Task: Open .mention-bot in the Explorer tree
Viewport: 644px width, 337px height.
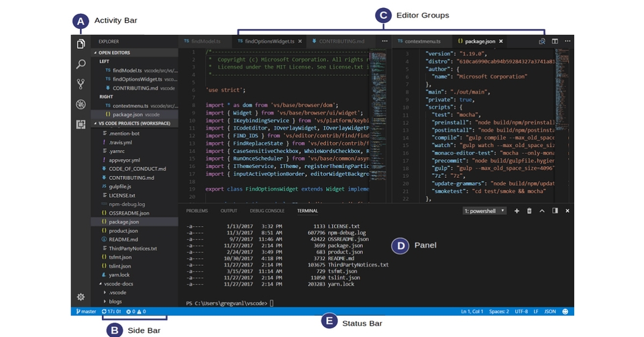Action: tap(134, 133)
